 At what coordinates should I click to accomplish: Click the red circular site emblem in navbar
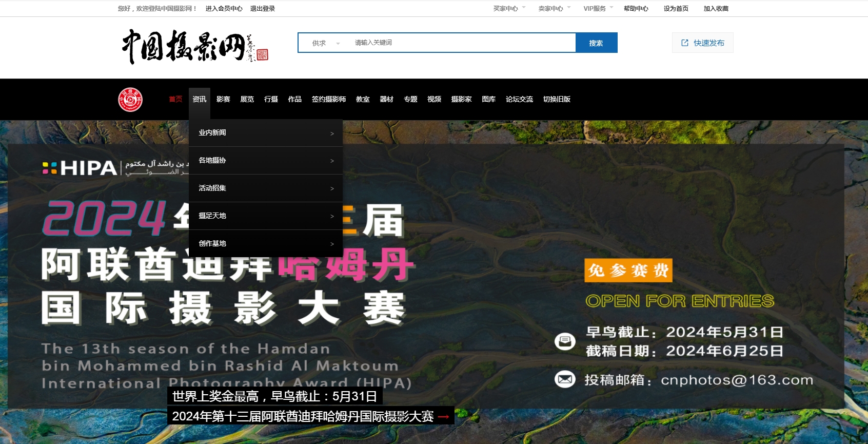130,100
